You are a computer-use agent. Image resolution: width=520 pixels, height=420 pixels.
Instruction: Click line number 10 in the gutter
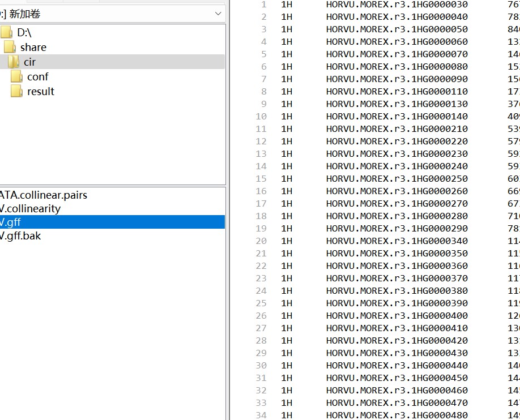(261, 116)
